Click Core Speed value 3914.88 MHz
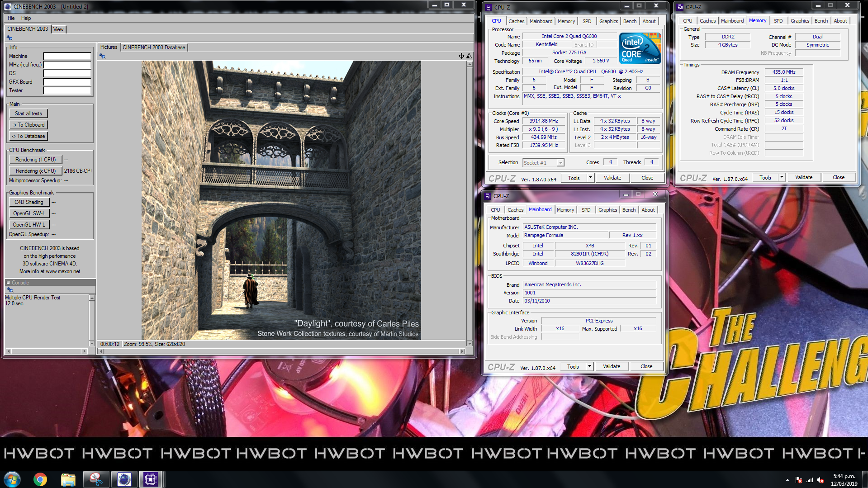Image resolution: width=868 pixels, height=488 pixels. point(544,121)
